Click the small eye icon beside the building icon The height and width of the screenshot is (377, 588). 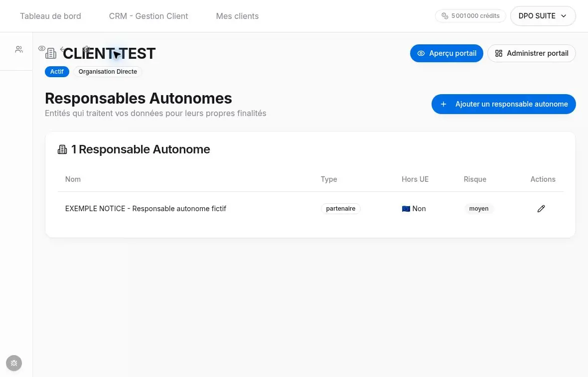click(x=42, y=48)
